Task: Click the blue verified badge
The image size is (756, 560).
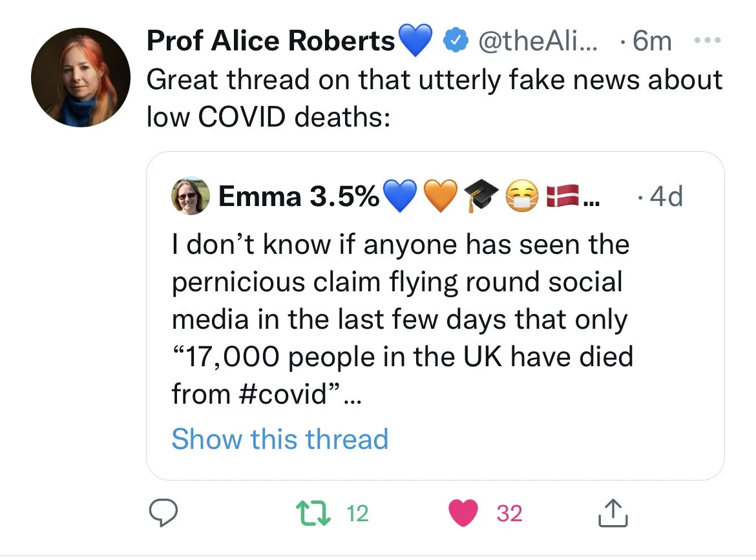Action: (456, 40)
